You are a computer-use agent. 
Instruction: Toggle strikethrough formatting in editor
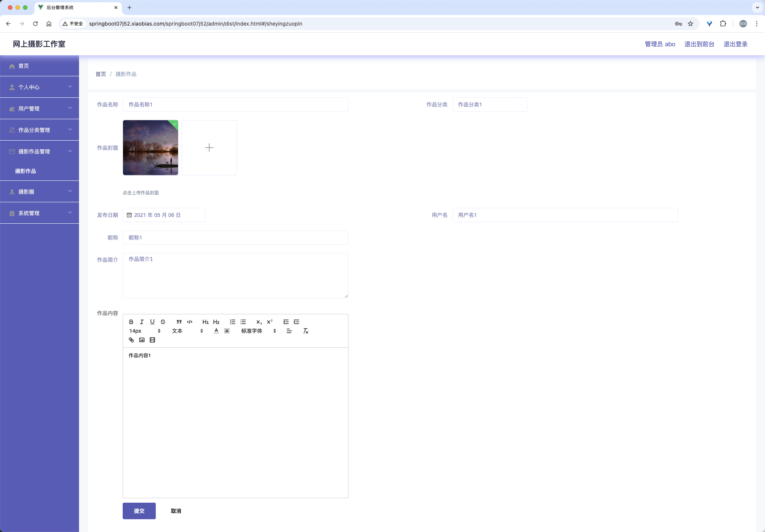pos(163,322)
